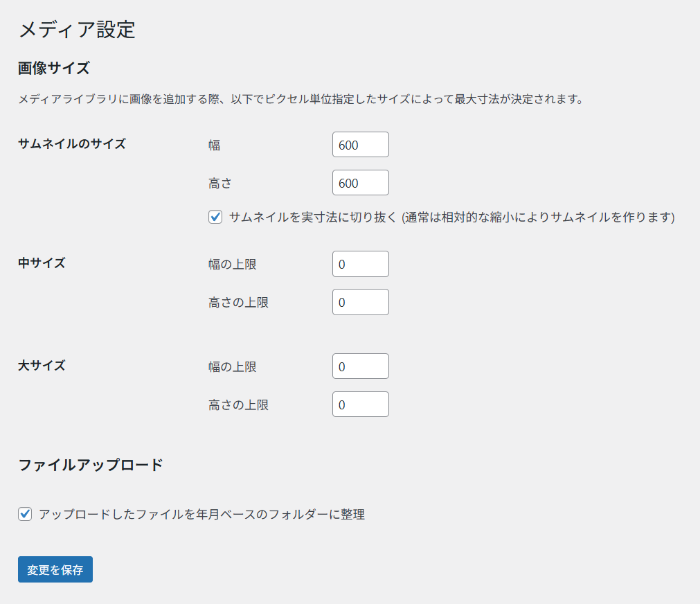
Task: Click the ファイルアップロード section heading
Action: point(90,464)
